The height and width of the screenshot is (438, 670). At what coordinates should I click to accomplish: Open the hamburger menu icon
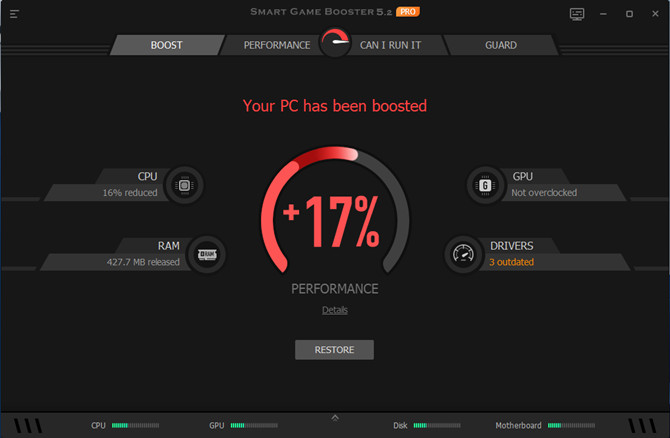click(x=14, y=14)
